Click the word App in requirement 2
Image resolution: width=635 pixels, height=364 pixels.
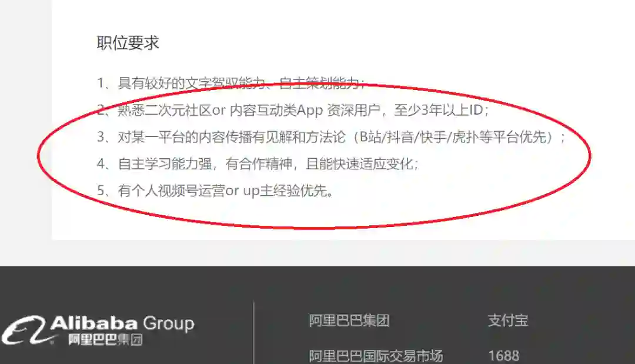point(309,111)
